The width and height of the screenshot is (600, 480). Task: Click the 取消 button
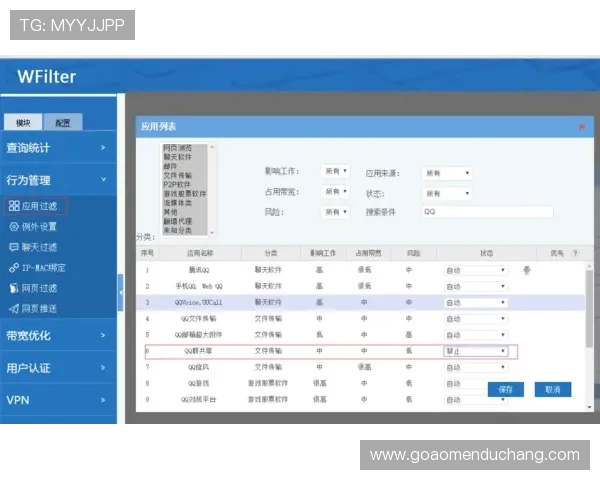click(x=553, y=390)
